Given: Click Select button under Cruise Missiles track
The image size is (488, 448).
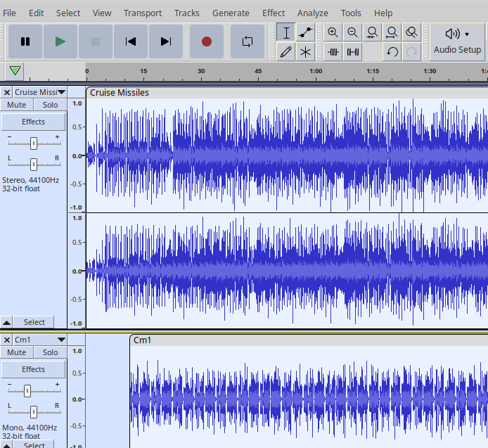Looking at the screenshot, I should [34, 322].
